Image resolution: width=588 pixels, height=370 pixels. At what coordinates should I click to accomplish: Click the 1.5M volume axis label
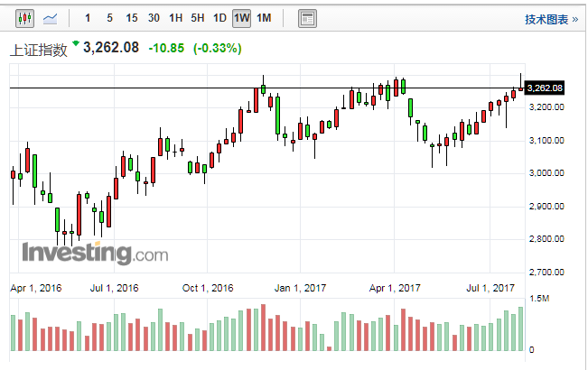coord(539,299)
